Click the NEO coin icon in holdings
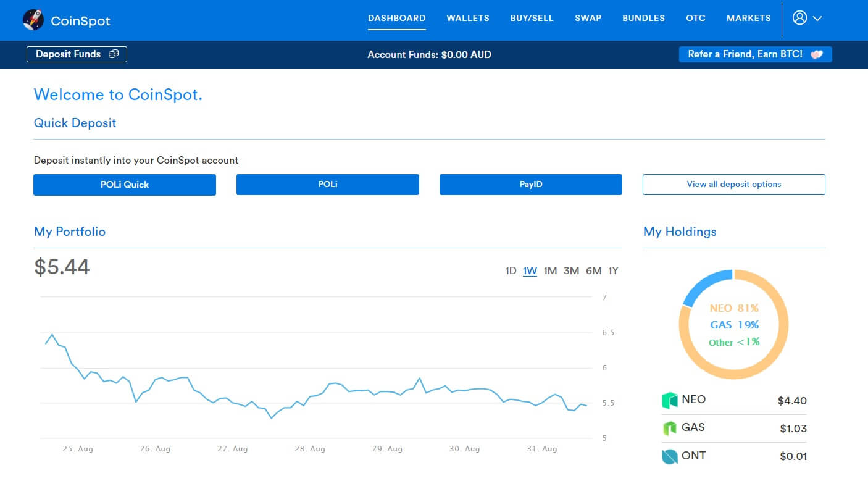 point(670,400)
